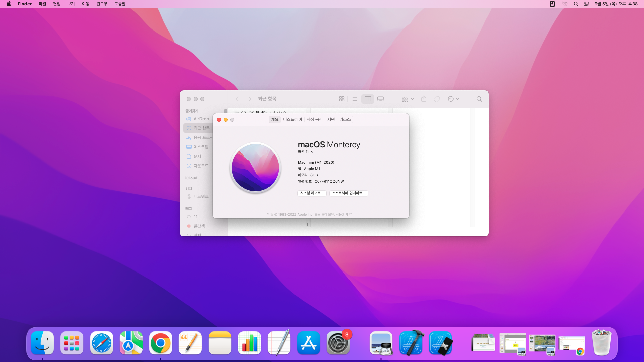Open the Preview app in the Dock
This screenshot has width=644, height=362.
point(381,343)
